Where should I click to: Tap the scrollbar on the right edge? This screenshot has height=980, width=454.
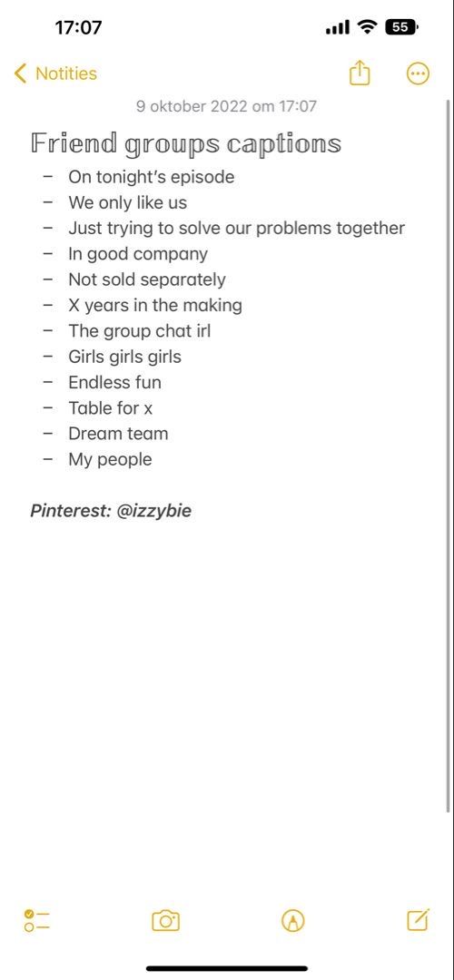[449, 455]
